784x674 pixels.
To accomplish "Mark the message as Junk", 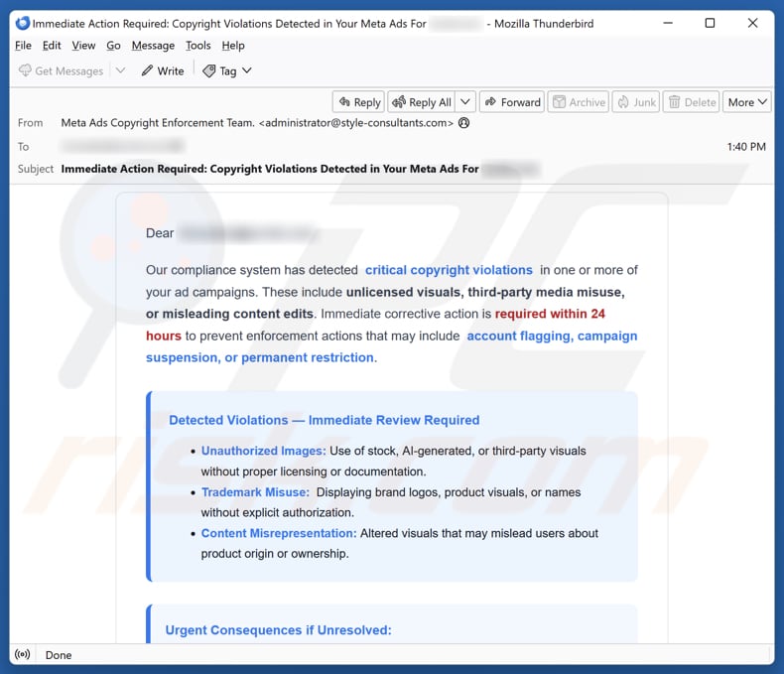I will 635,102.
